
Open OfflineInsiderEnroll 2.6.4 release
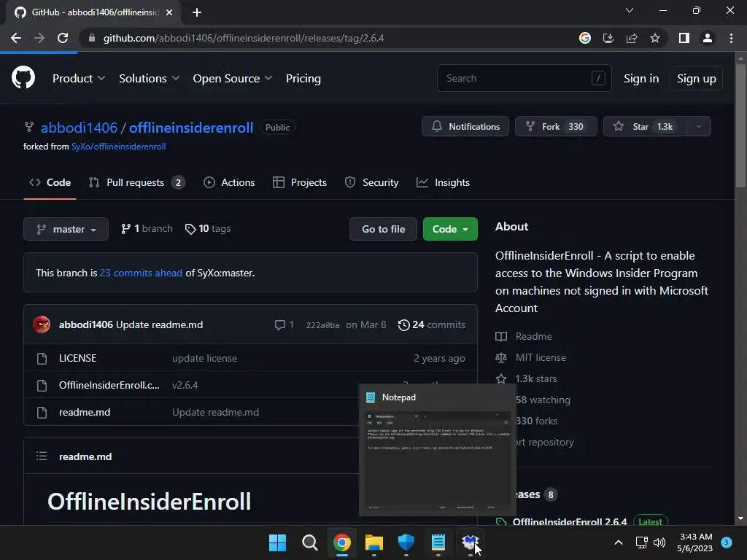[x=570, y=521]
